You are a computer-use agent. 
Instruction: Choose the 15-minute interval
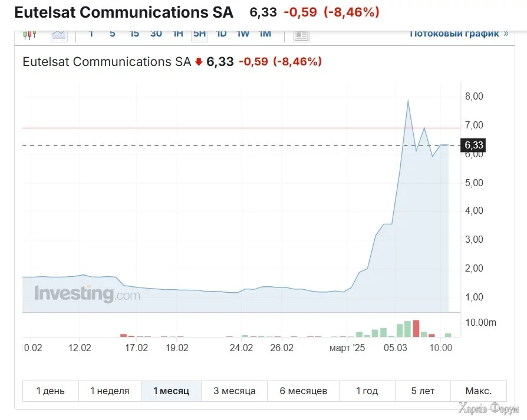(x=134, y=34)
